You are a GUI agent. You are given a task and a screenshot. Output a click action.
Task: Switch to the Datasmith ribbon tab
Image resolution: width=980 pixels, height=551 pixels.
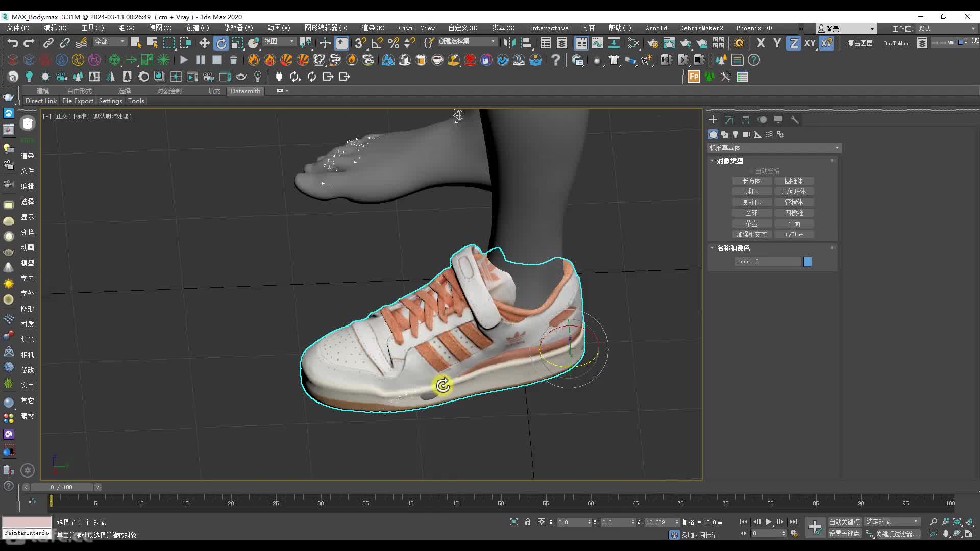coord(245,91)
